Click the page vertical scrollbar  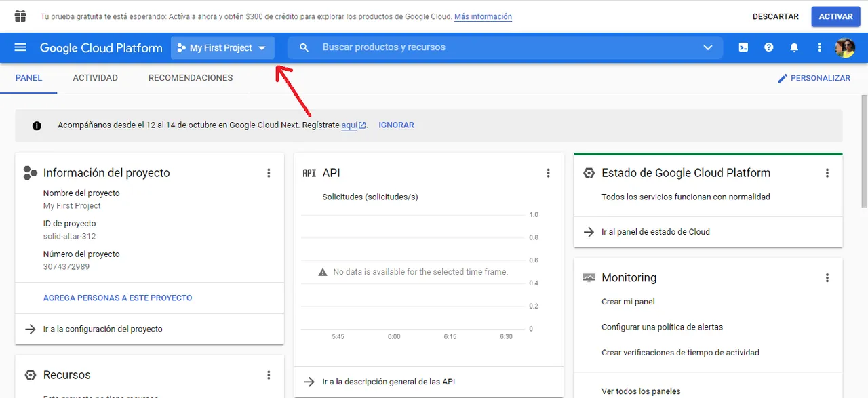(864, 151)
